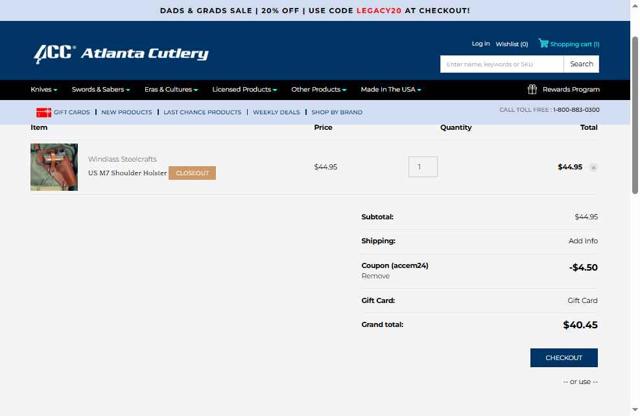Open the Shop By Brand link
Image resolution: width=640 pixels, height=416 pixels.
337,112
